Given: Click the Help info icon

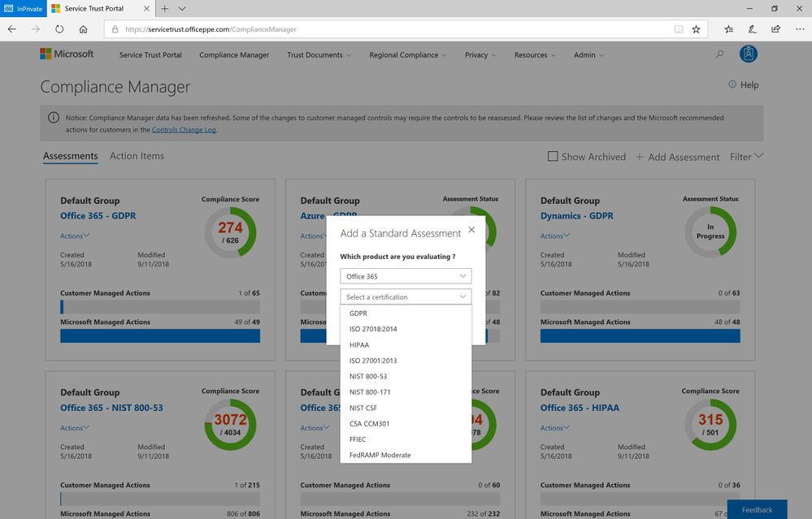Looking at the screenshot, I should pos(732,84).
